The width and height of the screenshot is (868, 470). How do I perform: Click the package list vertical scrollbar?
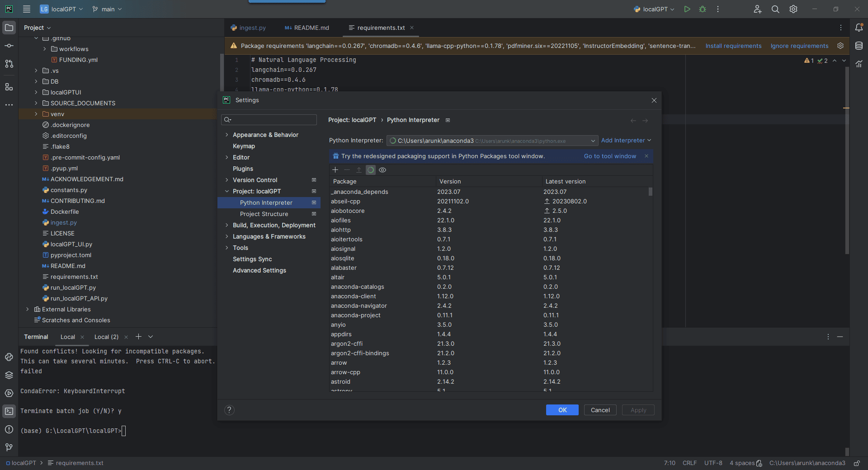pyautogui.click(x=651, y=192)
